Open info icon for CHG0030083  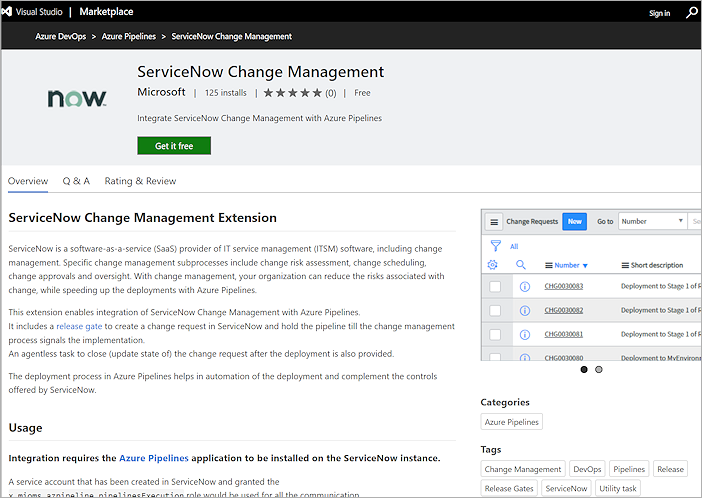coord(525,287)
